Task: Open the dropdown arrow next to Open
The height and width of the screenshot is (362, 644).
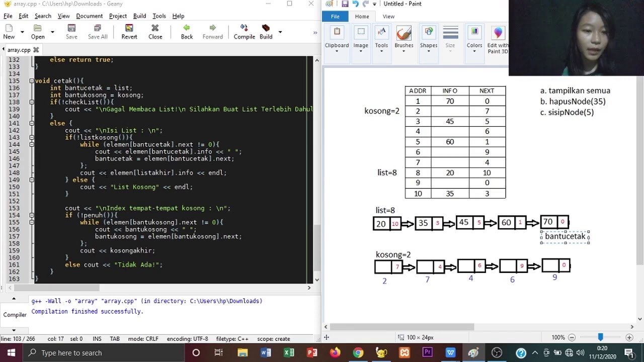Action: pyautogui.click(x=52, y=32)
